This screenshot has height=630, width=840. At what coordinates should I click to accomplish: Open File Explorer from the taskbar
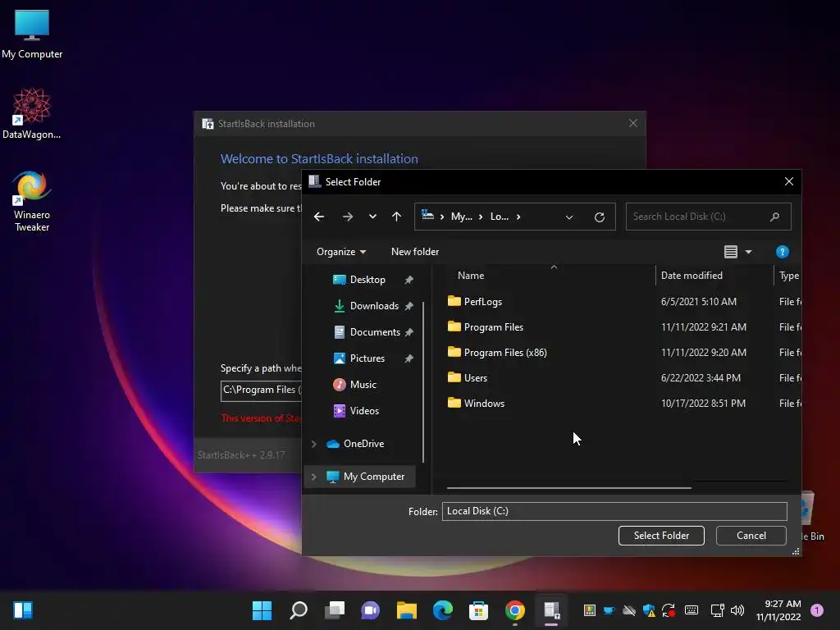(x=407, y=610)
